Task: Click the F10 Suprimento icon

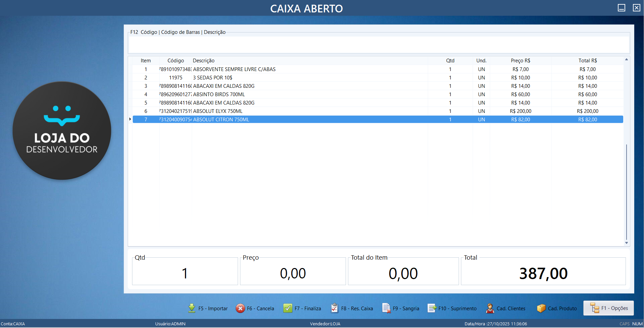Action: tap(432, 308)
